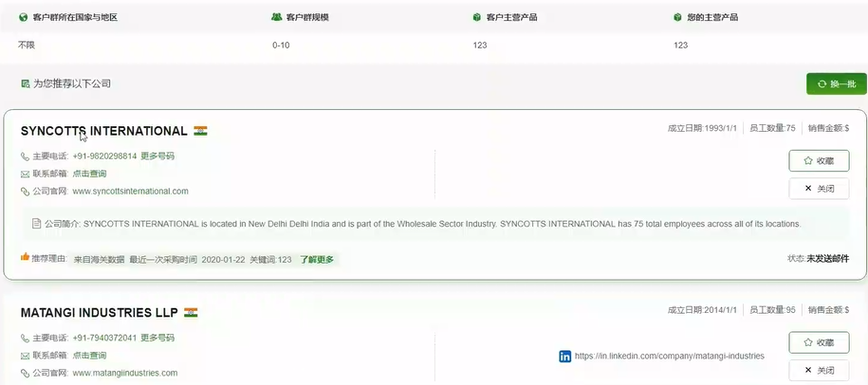Favorite SYNCOTTS INTERNATIONAL with 收藏 button

(x=819, y=160)
